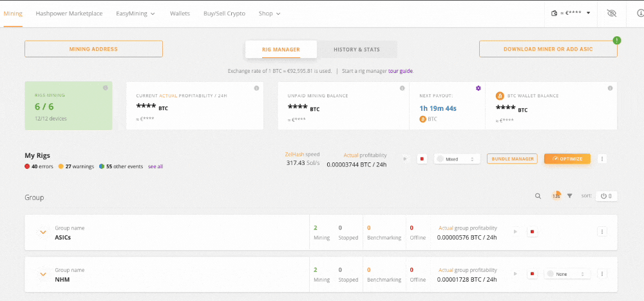The height and width of the screenshot is (301, 644).
Task: Open the None power mode dropdown for NHM
Action: tap(567, 274)
